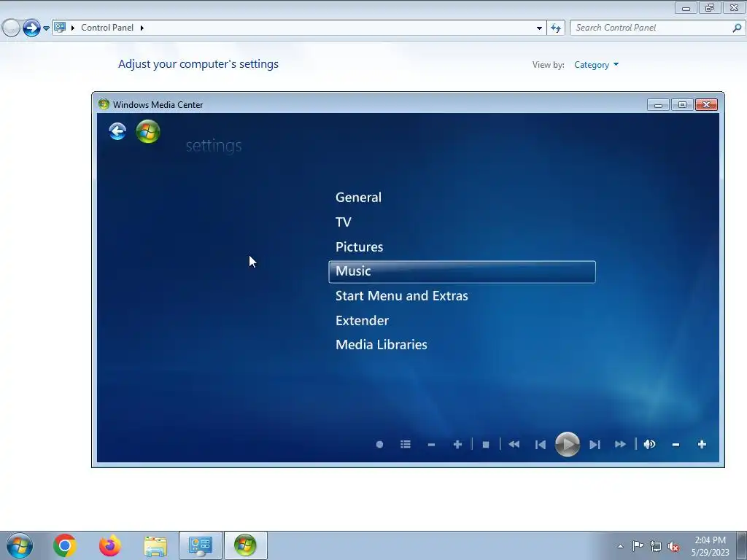Mute audio with the speaker icon
This screenshot has width=747, height=560.
pyautogui.click(x=649, y=444)
